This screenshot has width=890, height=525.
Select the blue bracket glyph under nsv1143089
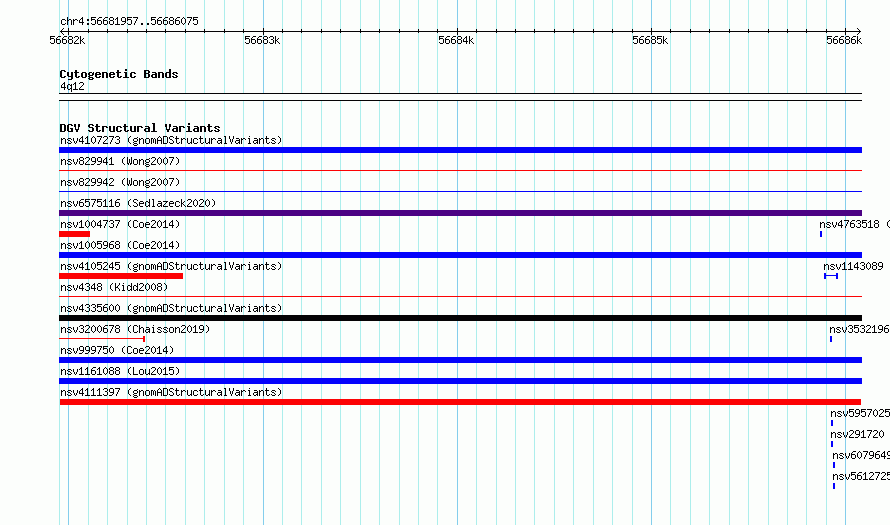[x=831, y=276]
